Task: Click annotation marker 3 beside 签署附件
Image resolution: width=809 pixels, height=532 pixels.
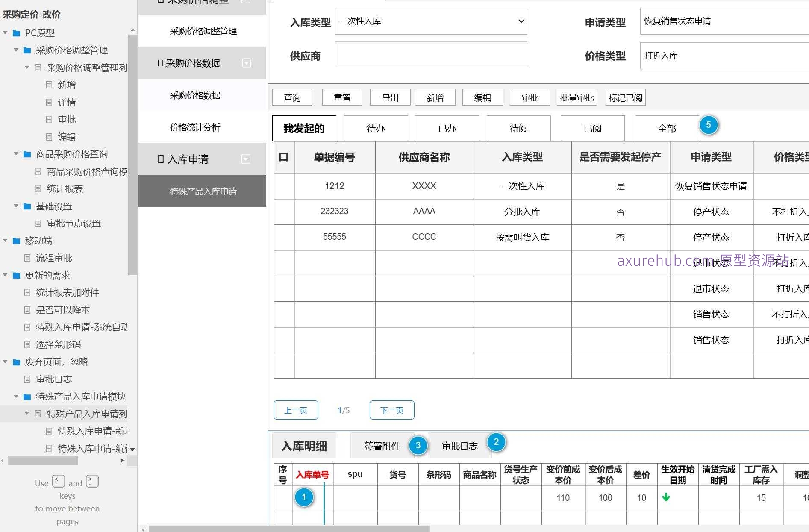Action: (418, 445)
